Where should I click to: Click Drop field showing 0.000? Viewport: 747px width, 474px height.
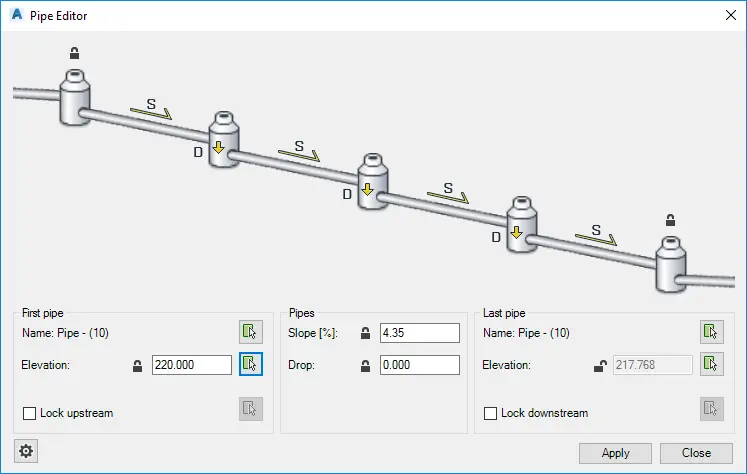point(420,365)
